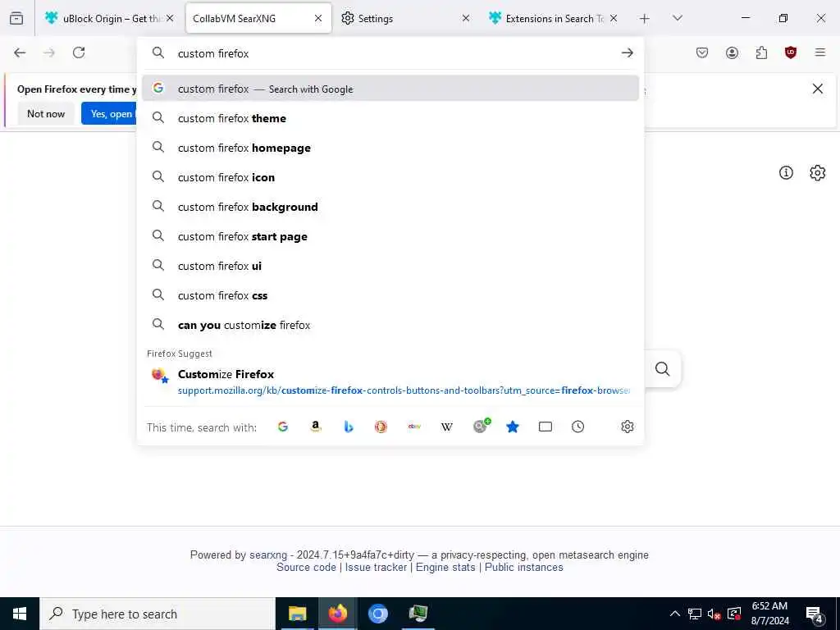840x630 pixels.
Task: Choose suggestion custom firefox homepage
Action: 390,148
